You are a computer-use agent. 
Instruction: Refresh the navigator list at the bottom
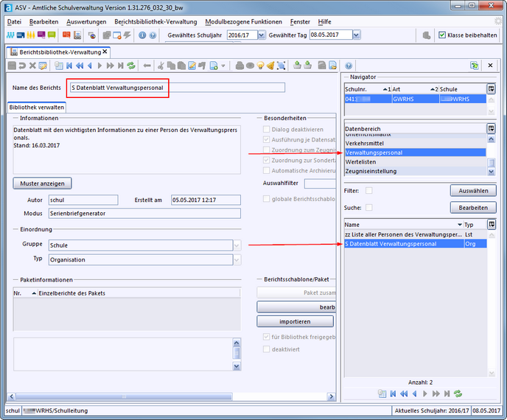(458, 393)
